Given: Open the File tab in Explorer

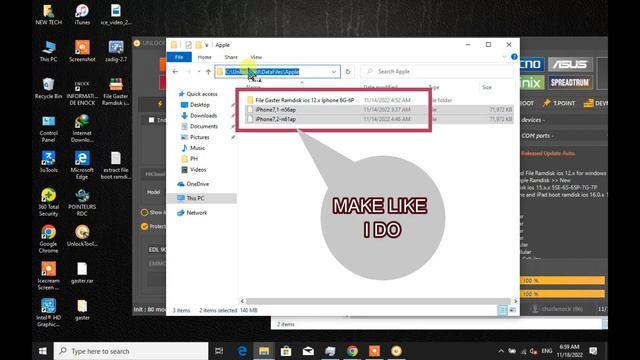Looking at the screenshot, I should tap(179, 57).
